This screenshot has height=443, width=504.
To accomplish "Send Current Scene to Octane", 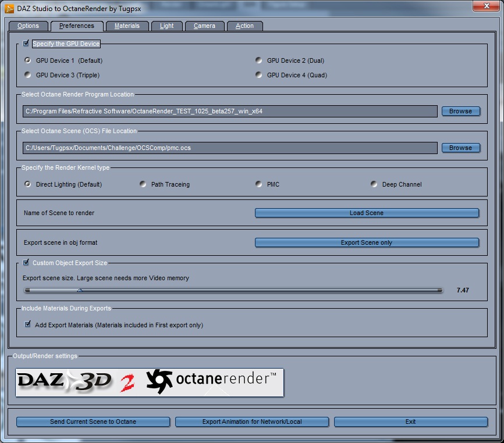I will (93, 422).
